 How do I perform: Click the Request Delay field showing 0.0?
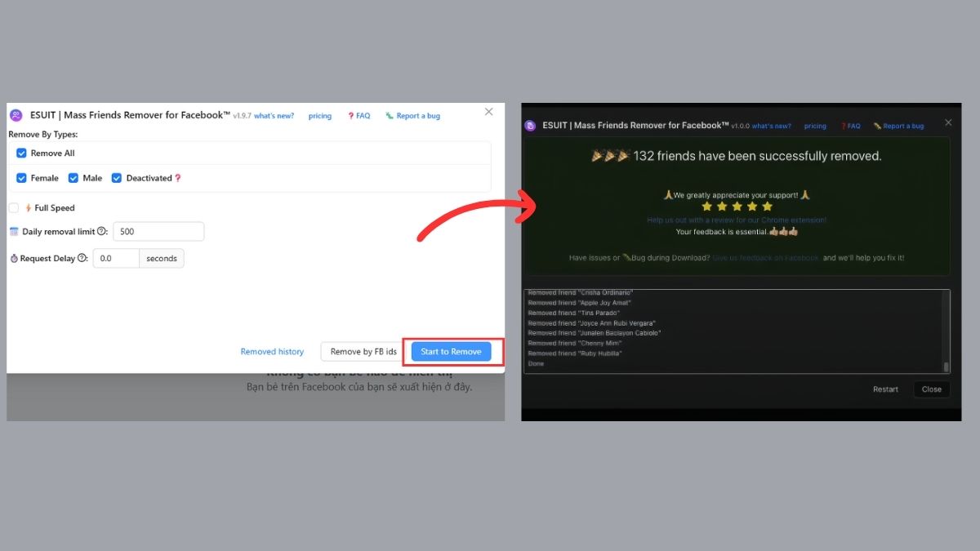(116, 259)
